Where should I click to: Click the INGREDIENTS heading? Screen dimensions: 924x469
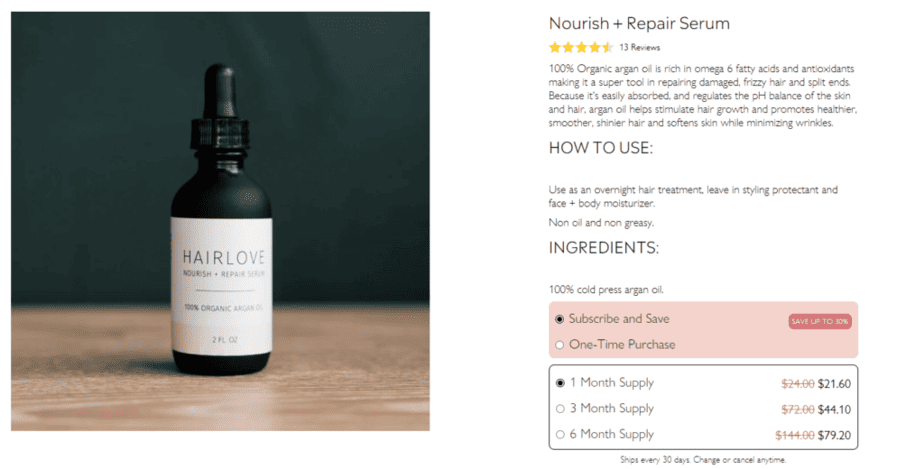(x=603, y=248)
